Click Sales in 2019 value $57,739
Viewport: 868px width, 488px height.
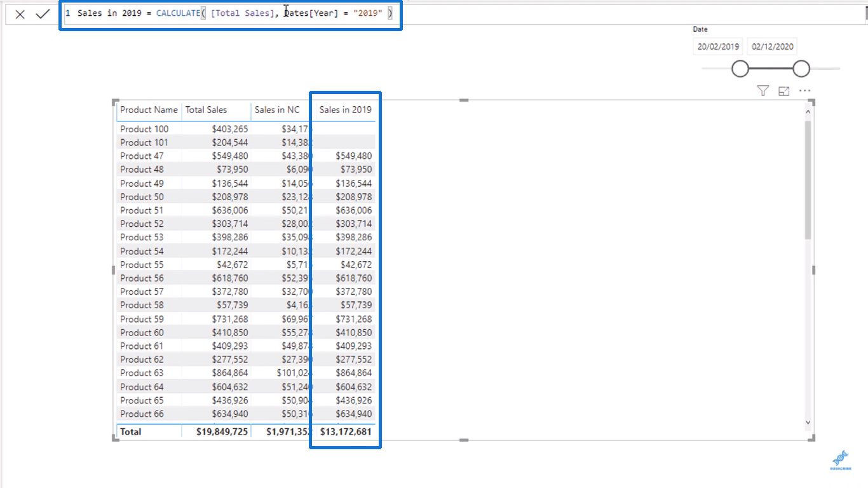(356, 305)
